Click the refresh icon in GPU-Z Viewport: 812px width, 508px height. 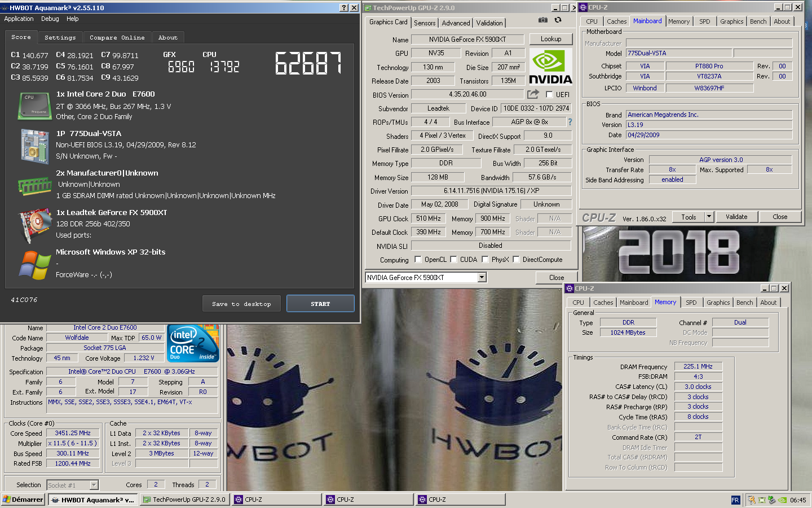coord(558,20)
